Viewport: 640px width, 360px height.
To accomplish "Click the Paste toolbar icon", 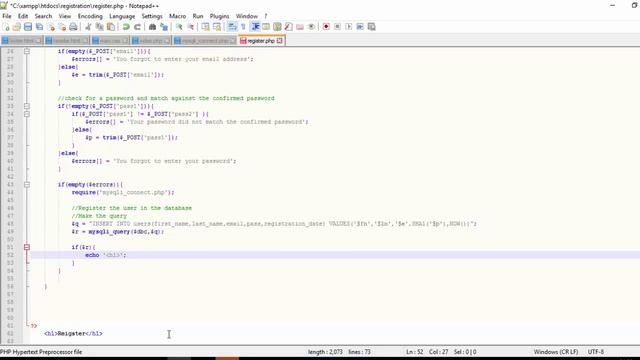I will coord(111,27).
